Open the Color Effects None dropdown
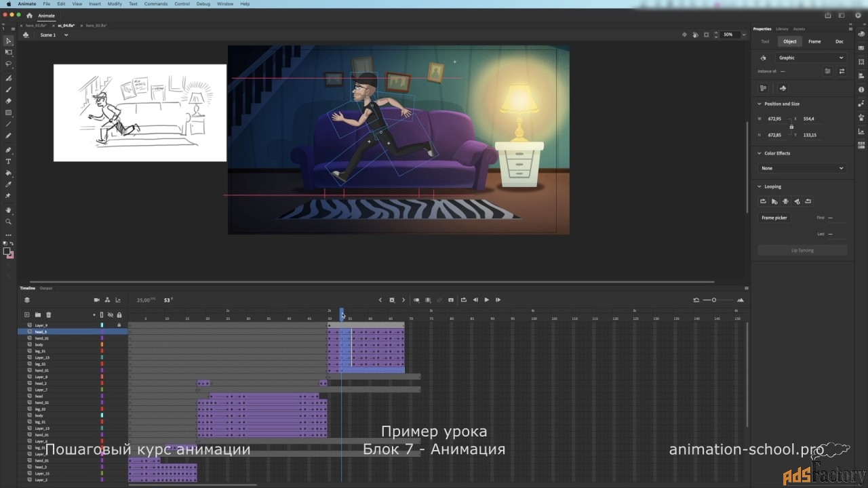 802,168
